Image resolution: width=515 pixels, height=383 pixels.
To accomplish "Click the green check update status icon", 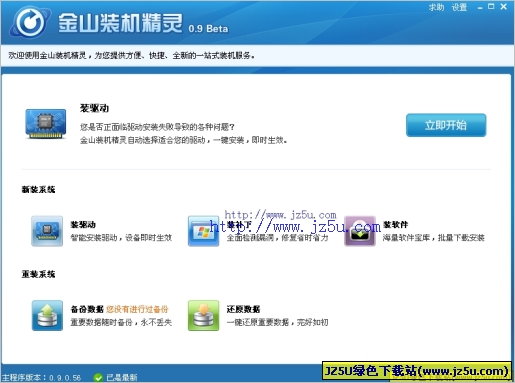I will pos(98,377).
